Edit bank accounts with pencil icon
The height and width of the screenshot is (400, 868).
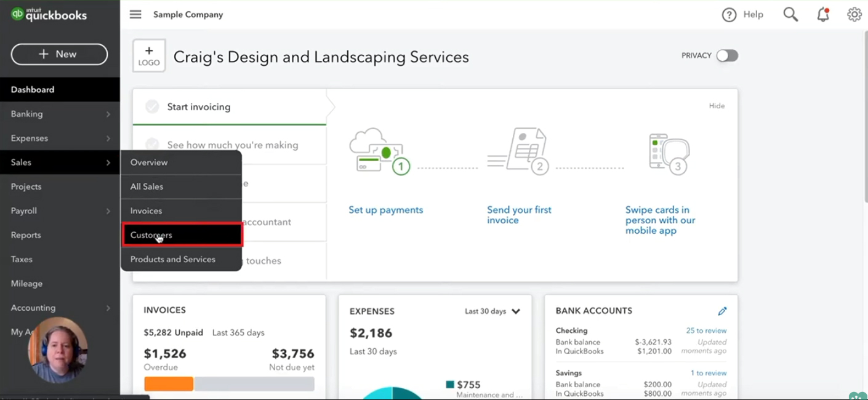pos(722,311)
